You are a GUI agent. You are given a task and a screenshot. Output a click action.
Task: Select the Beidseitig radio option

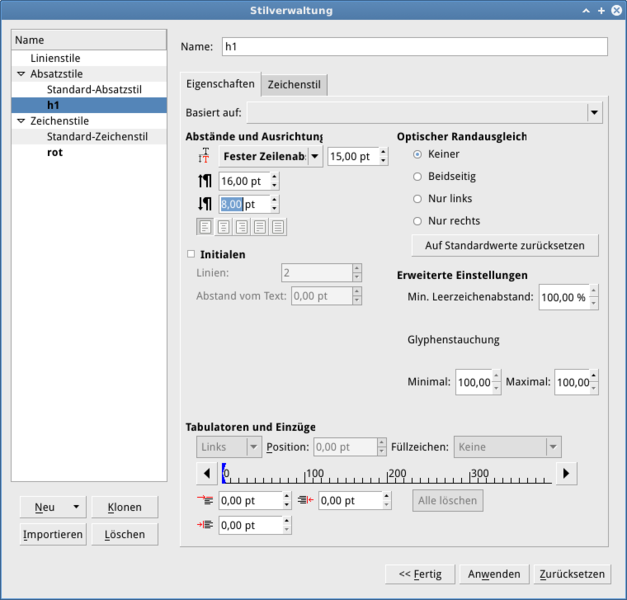tap(418, 176)
